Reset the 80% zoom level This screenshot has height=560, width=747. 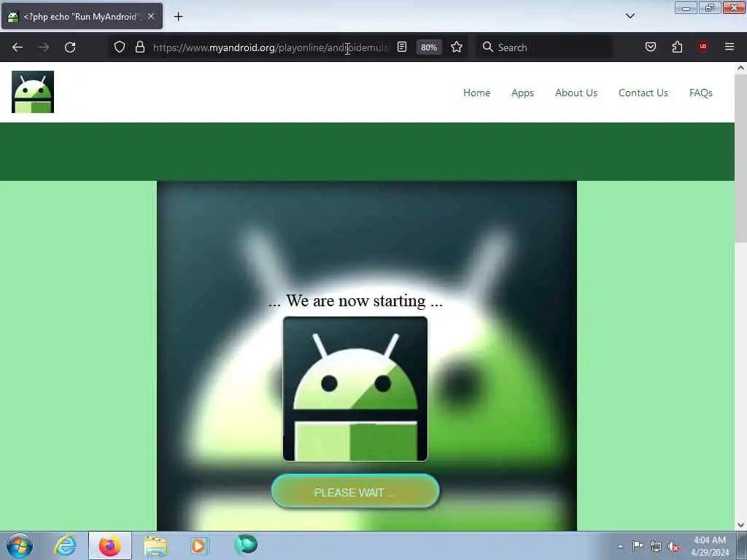pyautogui.click(x=429, y=47)
